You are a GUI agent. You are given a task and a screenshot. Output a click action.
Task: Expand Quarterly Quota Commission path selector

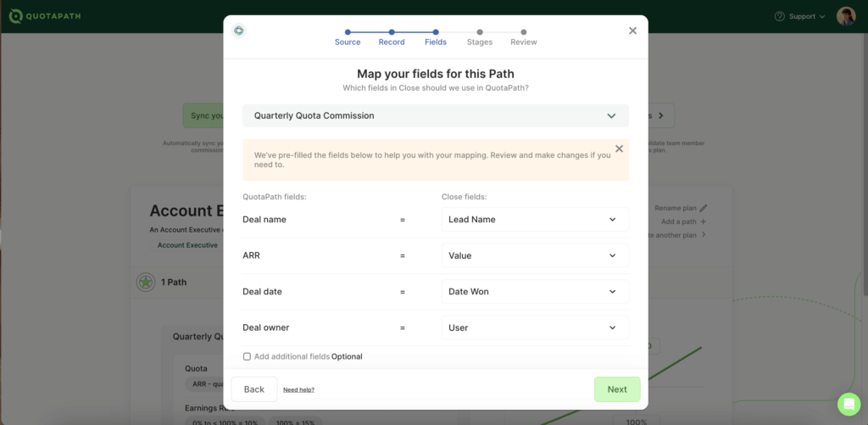(x=436, y=116)
